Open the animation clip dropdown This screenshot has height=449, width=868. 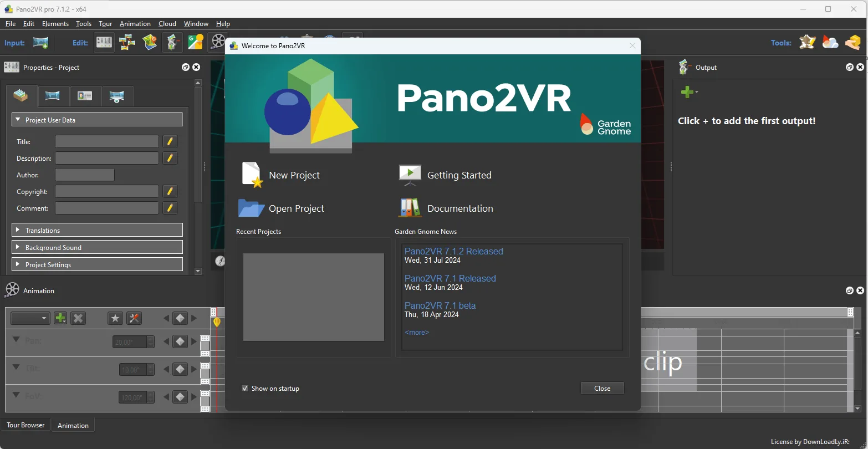click(30, 318)
